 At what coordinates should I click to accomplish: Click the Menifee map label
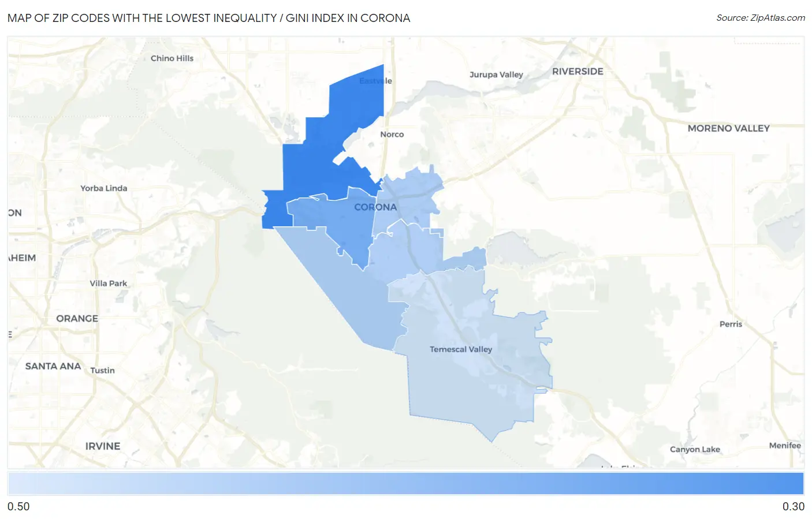coord(785,445)
